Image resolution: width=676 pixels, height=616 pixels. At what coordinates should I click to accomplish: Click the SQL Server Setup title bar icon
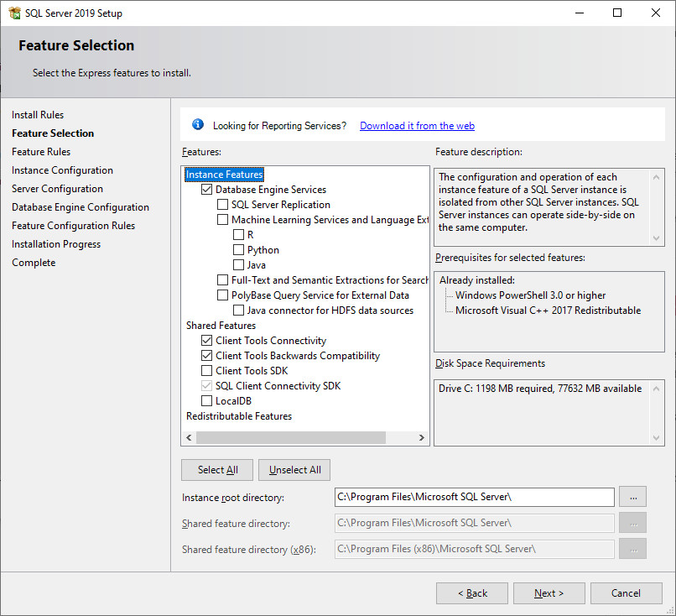[x=14, y=13]
